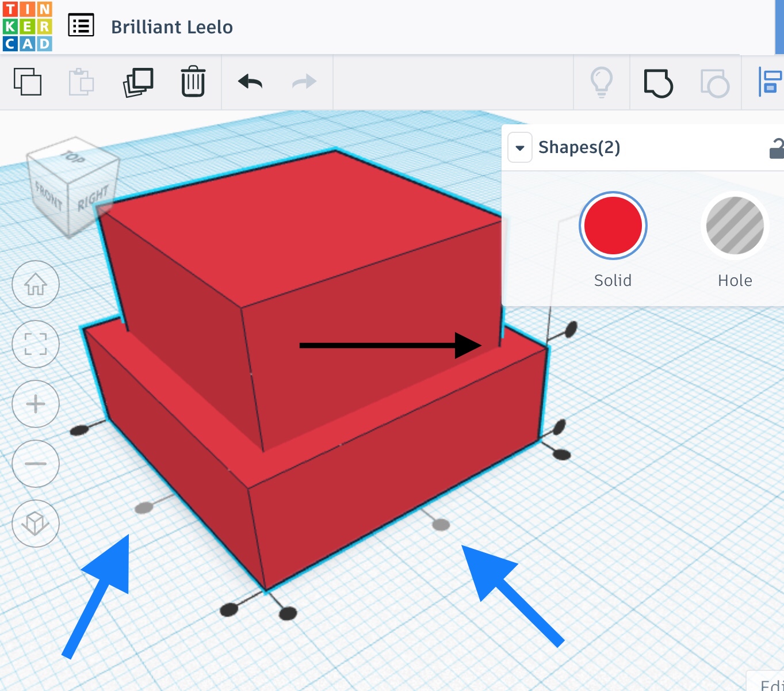This screenshot has height=691, width=784.
Task: Click the Solid label
Action: click(x=613, y=280)
